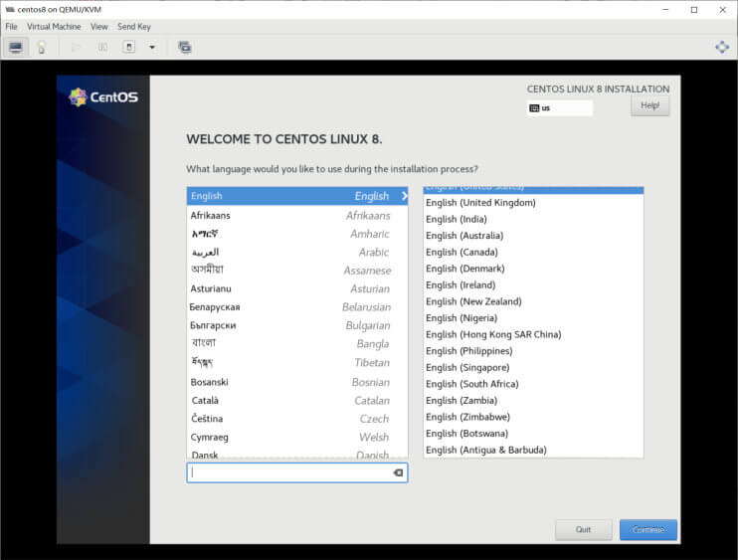The image size is (738, 560).
Task: Select Bosanski language row
Action: coord(297,382)
